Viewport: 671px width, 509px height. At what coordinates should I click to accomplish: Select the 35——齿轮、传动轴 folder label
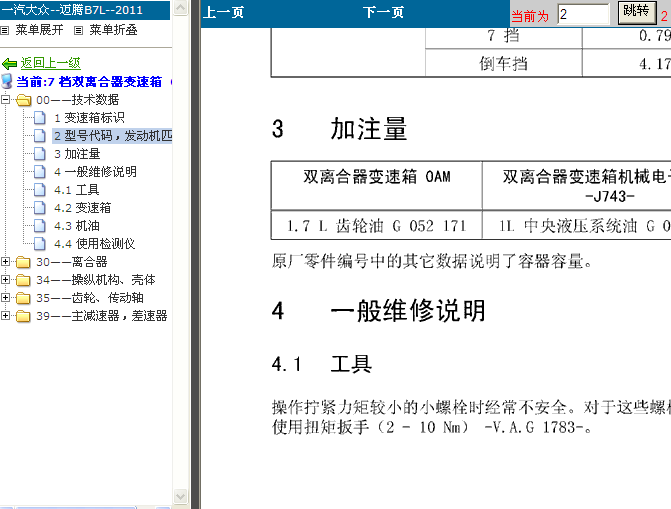tap(90, 298)
